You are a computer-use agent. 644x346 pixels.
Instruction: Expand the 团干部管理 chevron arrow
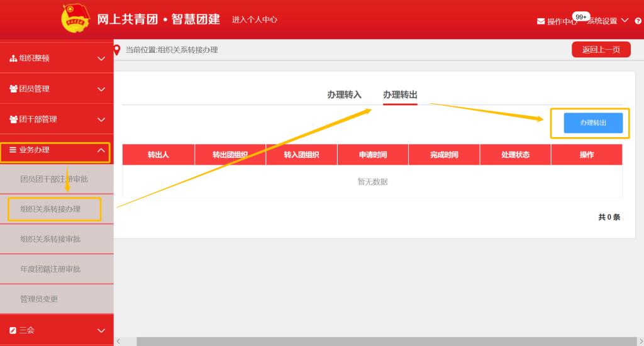[x=101, y=119]
